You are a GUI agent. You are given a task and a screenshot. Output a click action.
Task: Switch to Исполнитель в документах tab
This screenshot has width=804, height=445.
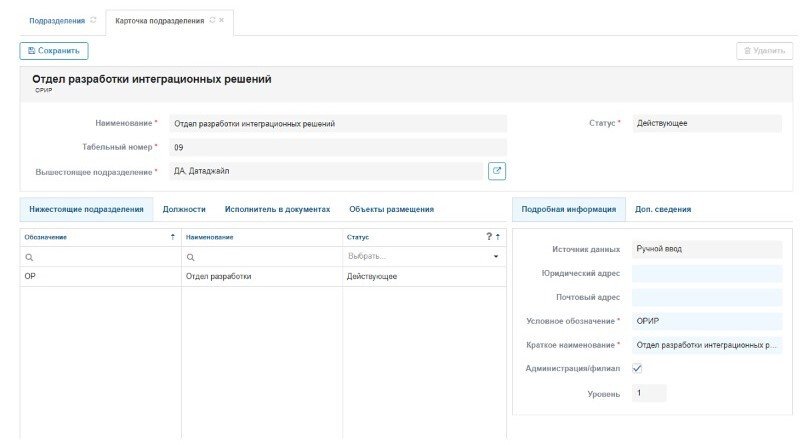click(277, 209)
